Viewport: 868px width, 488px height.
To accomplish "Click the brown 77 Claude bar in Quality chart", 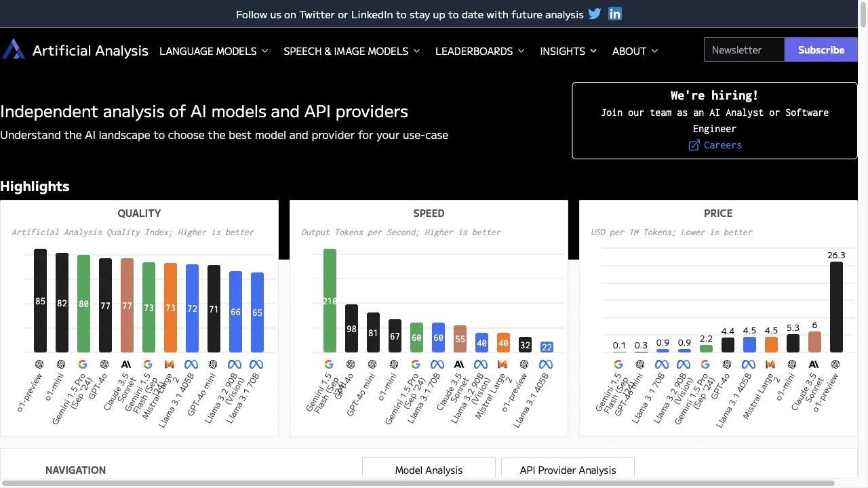I will 127,305.
